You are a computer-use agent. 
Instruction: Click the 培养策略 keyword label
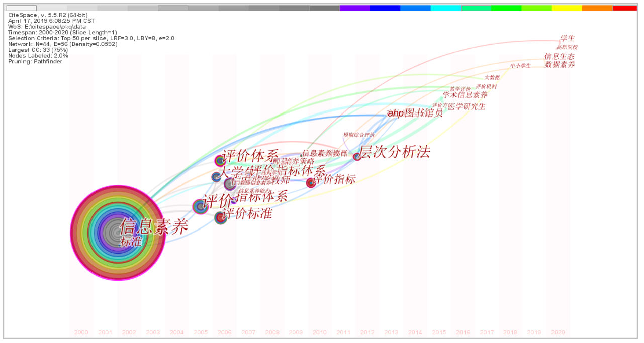[299, 161]
